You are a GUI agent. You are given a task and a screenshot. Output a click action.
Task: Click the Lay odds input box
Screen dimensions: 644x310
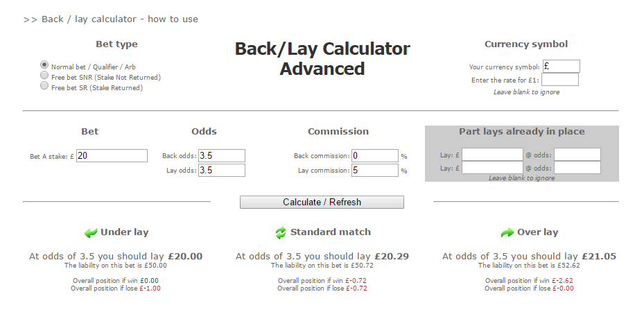pos(222,170)
